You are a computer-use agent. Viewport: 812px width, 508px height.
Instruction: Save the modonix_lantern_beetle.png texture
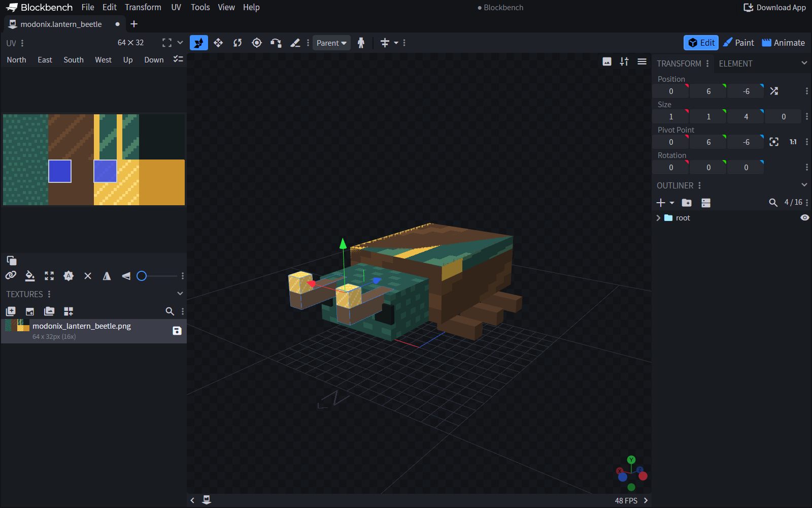(x=177, y=331)
